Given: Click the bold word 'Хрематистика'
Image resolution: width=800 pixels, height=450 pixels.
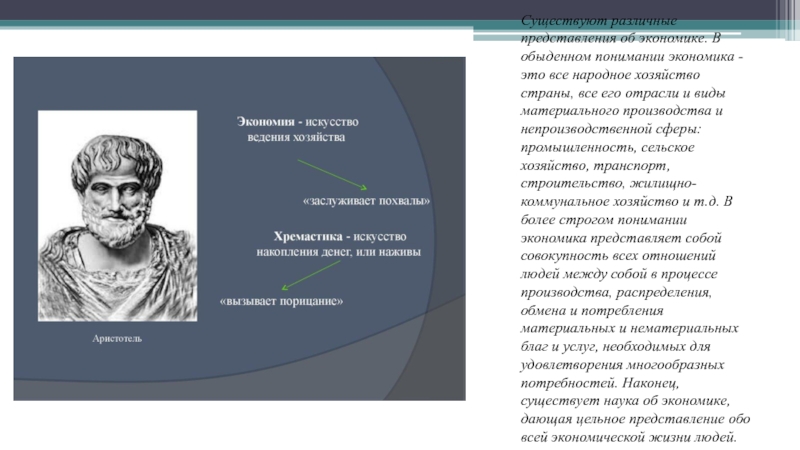Looking at the screenshot, I should (x=309, y=236).
